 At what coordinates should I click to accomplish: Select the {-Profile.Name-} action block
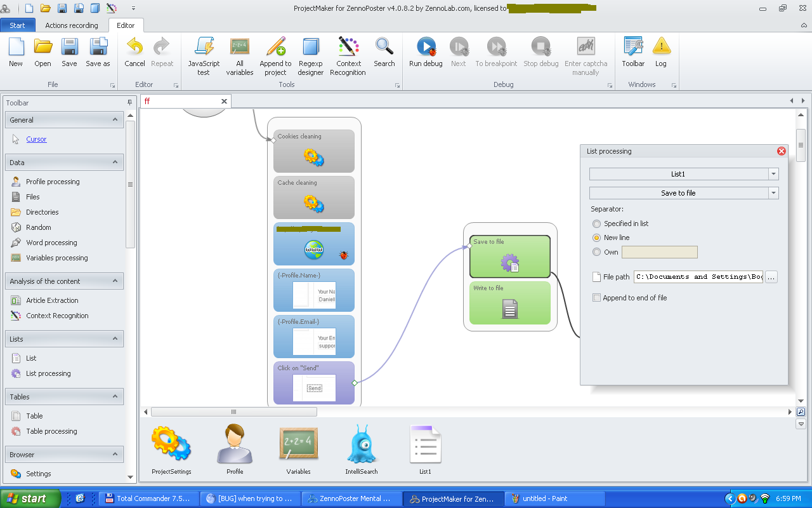[x=314, y=290]
